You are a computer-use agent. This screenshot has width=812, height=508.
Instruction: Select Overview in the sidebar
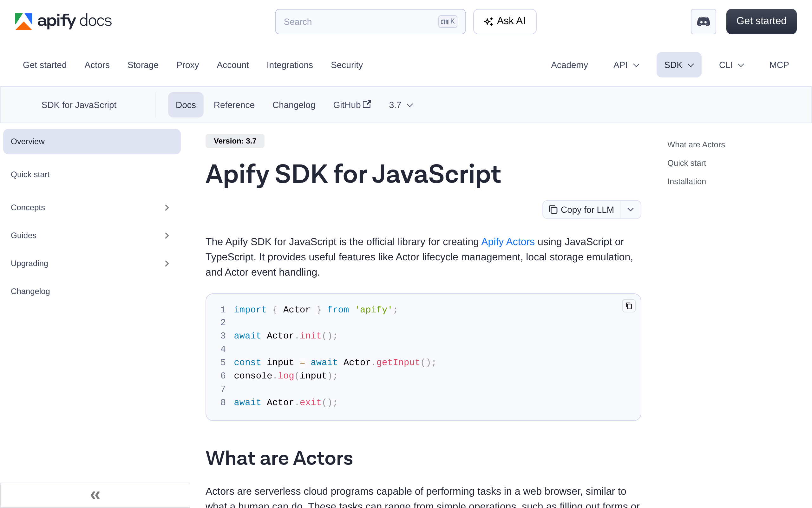(x=92, y=142)
